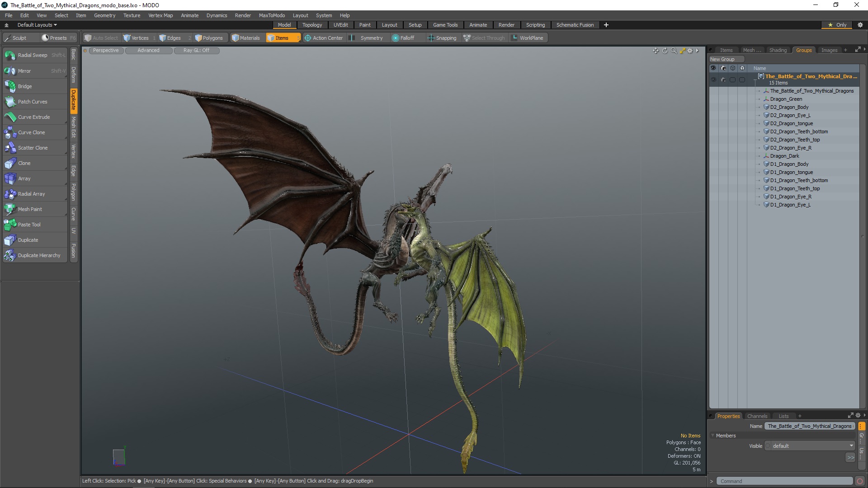Select the Curve Extrude tool

(x=35, y=117)
